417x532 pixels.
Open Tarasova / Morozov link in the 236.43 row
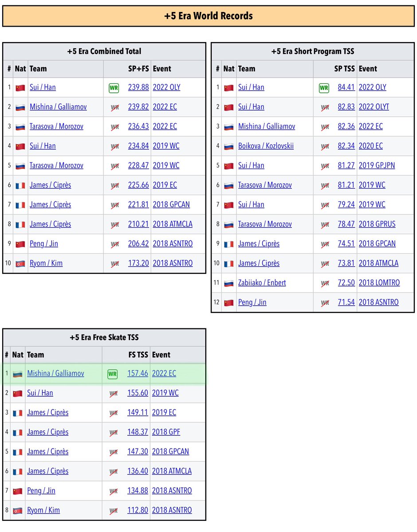[x=57, y=126]
